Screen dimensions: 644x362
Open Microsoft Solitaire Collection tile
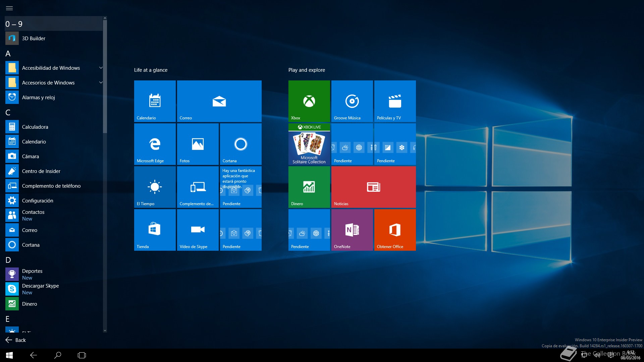click(309, 144)
